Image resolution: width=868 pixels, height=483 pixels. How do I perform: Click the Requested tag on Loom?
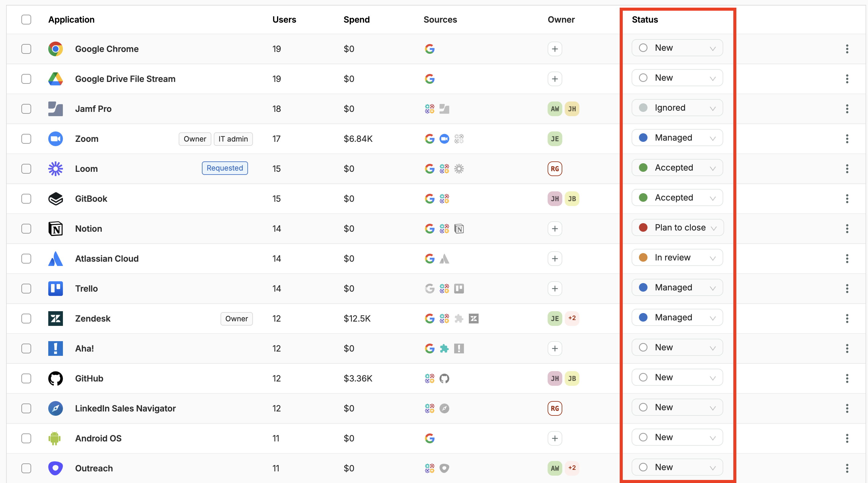click(225, 168)
